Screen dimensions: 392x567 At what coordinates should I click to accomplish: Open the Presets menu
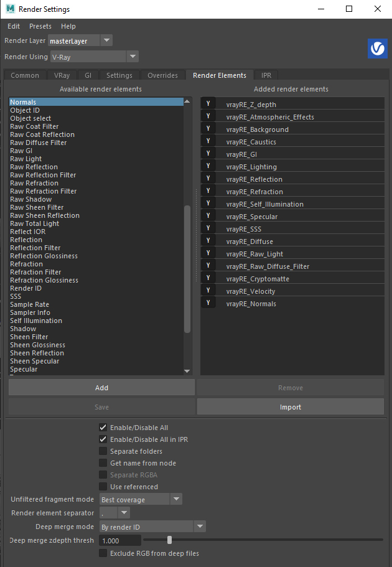(40, 26)
